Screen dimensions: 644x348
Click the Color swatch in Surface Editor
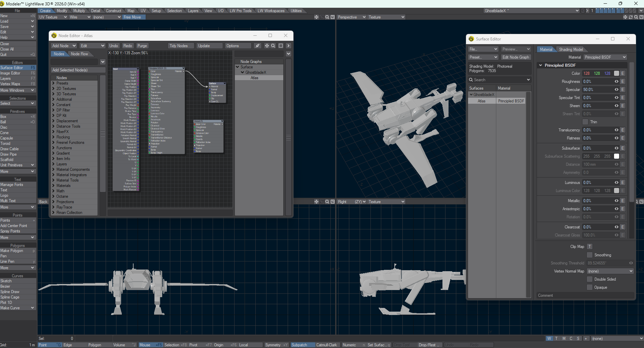pyautogui.click(x=616, y=73)
